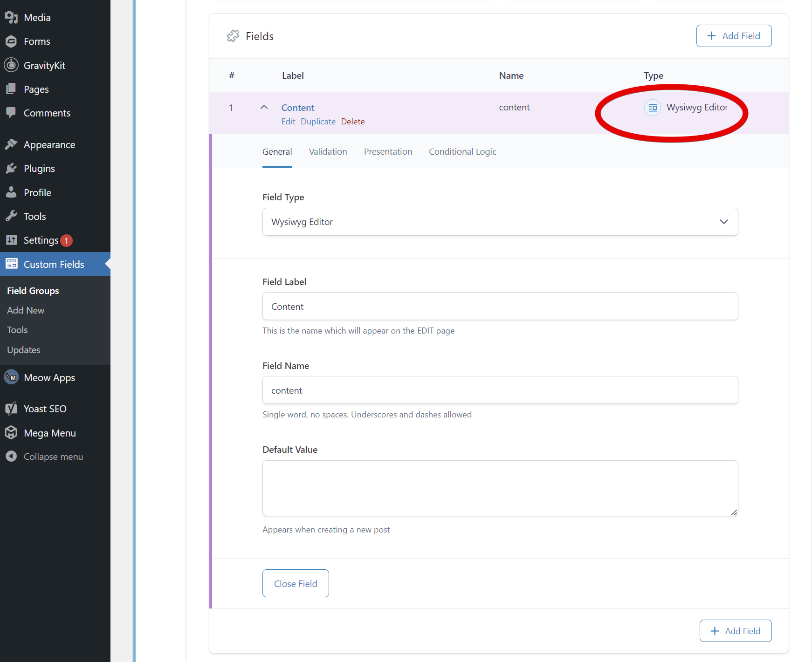Click the Profile person icon

[11, 192]
